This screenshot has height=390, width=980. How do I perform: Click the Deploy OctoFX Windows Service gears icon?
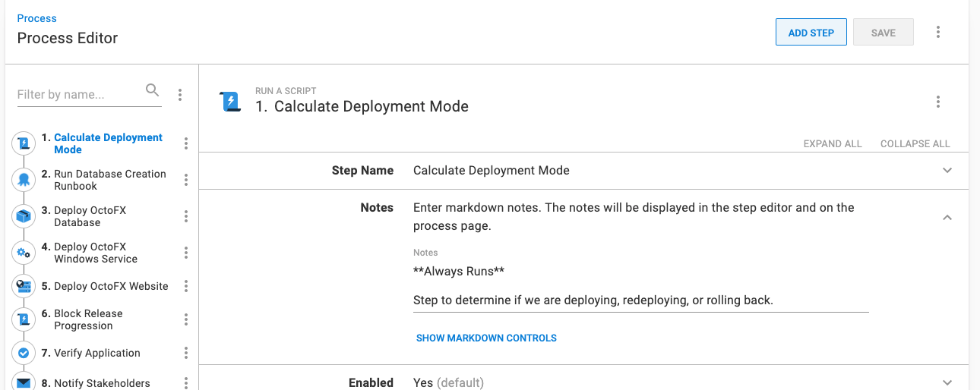point(24,252)
